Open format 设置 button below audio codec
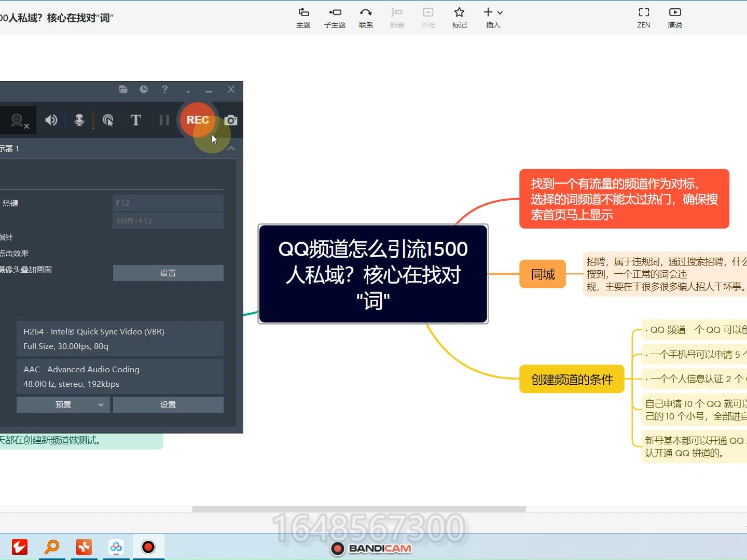 click(168, 404)
